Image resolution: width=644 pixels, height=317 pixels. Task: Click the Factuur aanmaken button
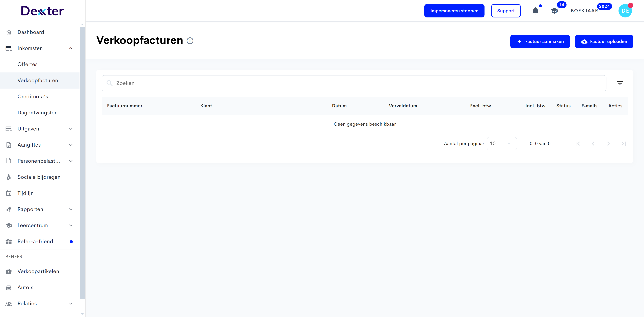(x=540, y=41)
